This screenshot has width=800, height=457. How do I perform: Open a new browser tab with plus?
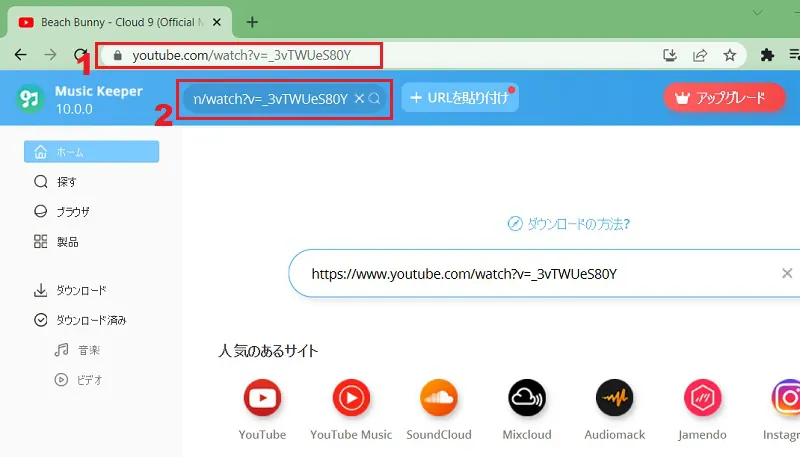[x=252, y=22]
